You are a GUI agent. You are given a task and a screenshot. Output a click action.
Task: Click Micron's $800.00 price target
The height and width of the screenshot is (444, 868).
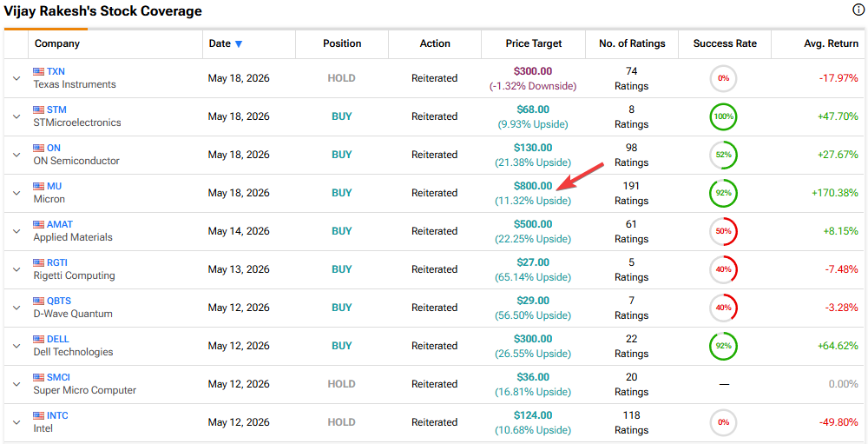tap(533, 186)
